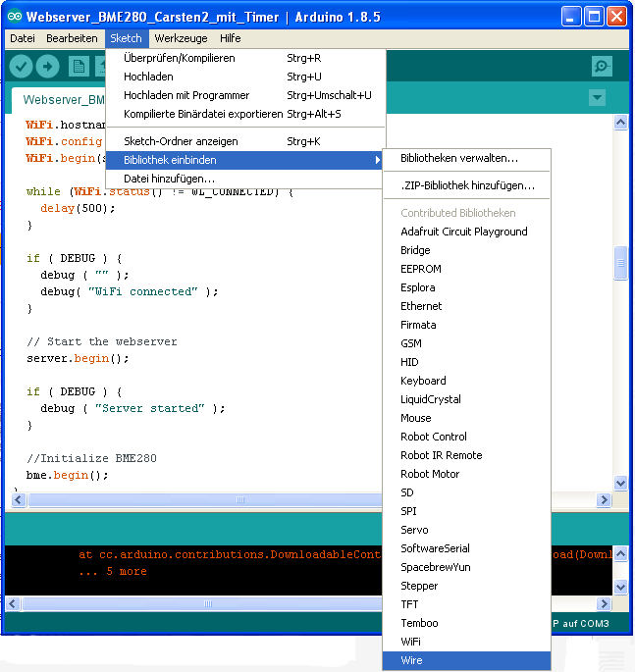This screenshot has width=635, height=672.
Task: Include the Ethernet library
Action: pos(466,306)
